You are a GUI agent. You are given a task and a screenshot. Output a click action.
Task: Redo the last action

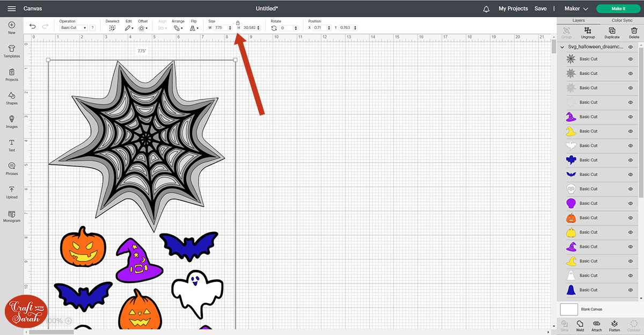45,26
